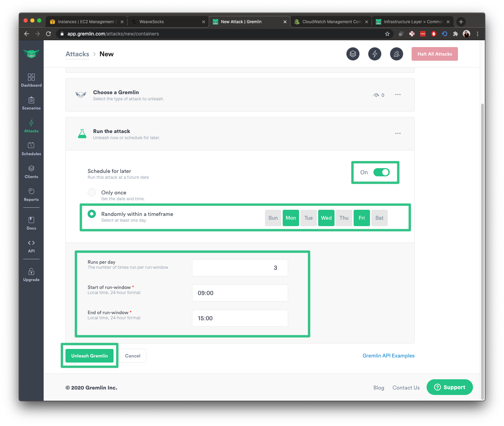504x426 pixels.
Task: Click the Upgrade lock icon
Action: pyautogui.click(x=31, y=272)
